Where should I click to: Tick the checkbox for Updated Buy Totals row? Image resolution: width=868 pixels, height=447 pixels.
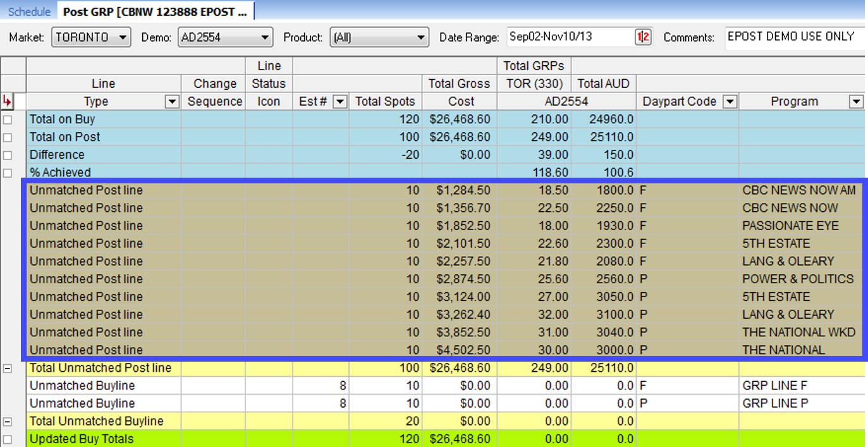[x=7, y=439]
